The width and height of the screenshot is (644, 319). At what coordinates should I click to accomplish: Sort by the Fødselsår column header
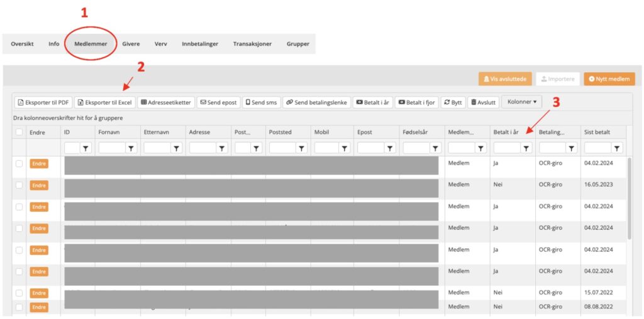pyautogui.click(x=415, y=132)
